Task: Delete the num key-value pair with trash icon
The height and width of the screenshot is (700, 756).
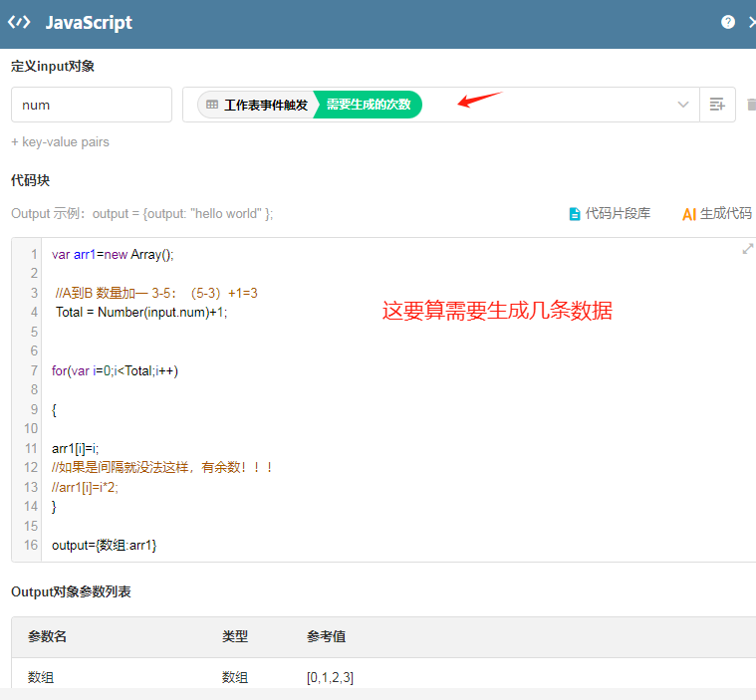Action: tap(751, 105)
